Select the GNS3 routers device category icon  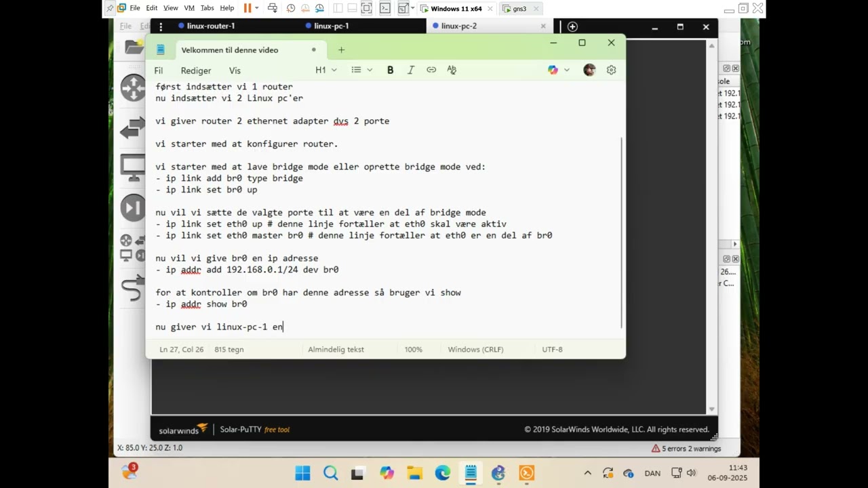133,88
